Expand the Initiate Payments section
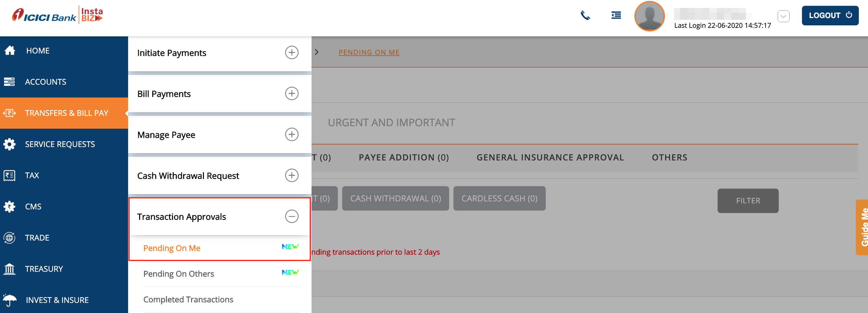 (292, 53)
